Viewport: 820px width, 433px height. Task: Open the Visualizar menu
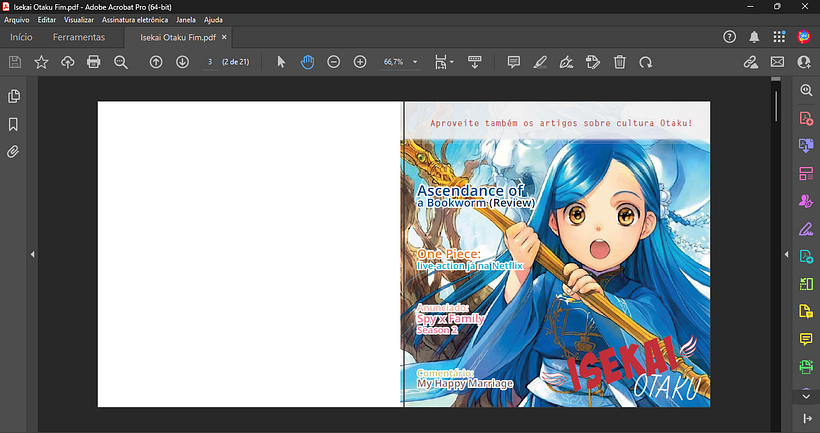[x=79, y=20]
